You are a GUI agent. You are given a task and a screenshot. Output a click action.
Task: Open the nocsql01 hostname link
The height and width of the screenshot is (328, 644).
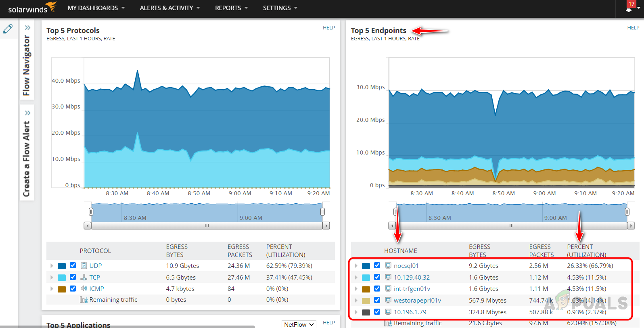(406, 265)
